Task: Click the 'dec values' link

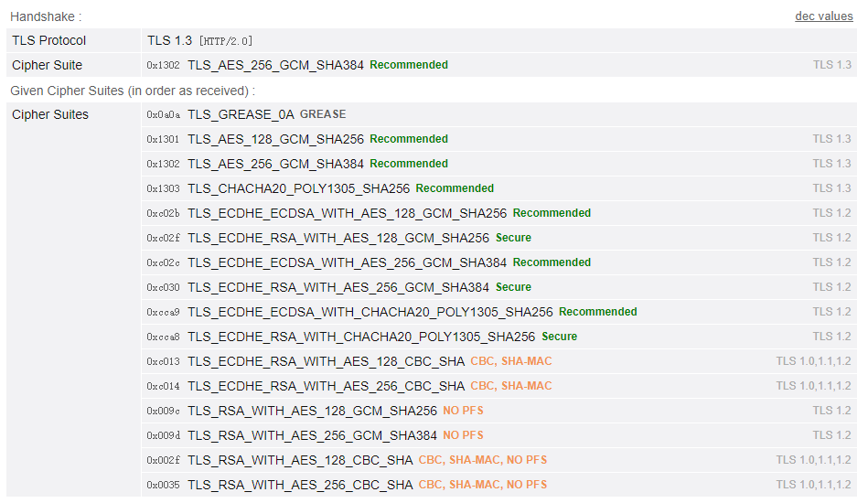Action: (824, 16)
